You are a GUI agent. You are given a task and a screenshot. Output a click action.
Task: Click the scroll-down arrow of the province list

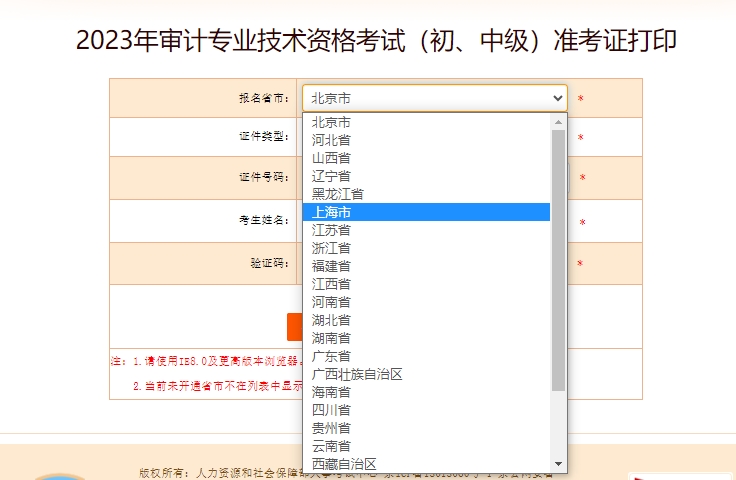coord(559,464)
